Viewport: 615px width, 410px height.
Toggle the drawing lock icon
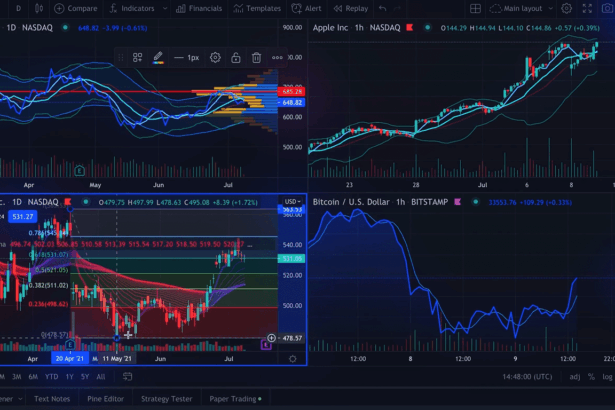[236, 58]
